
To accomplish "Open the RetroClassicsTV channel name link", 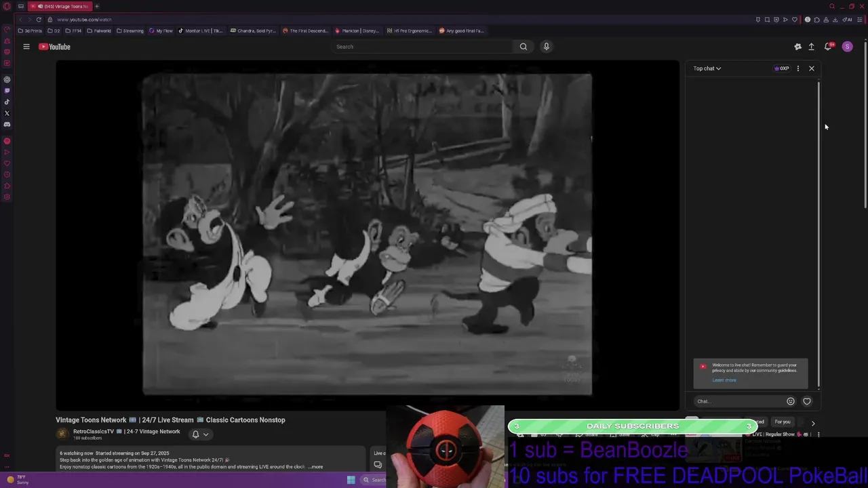I will pos(127,432).
